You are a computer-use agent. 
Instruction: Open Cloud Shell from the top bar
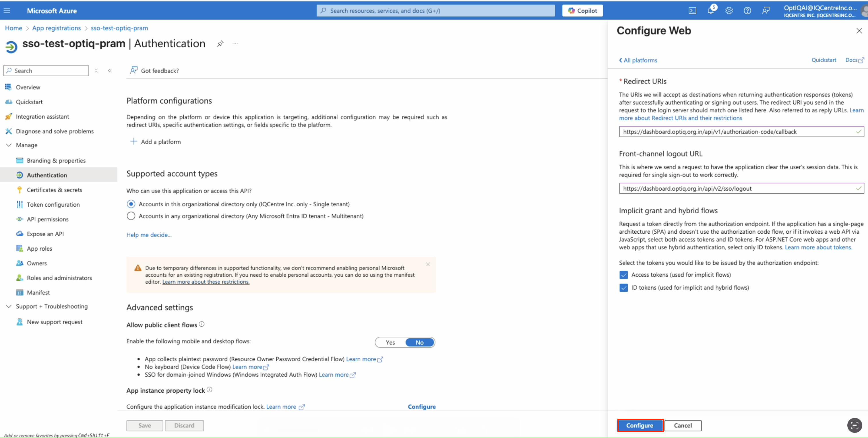[x=692, y=11]
